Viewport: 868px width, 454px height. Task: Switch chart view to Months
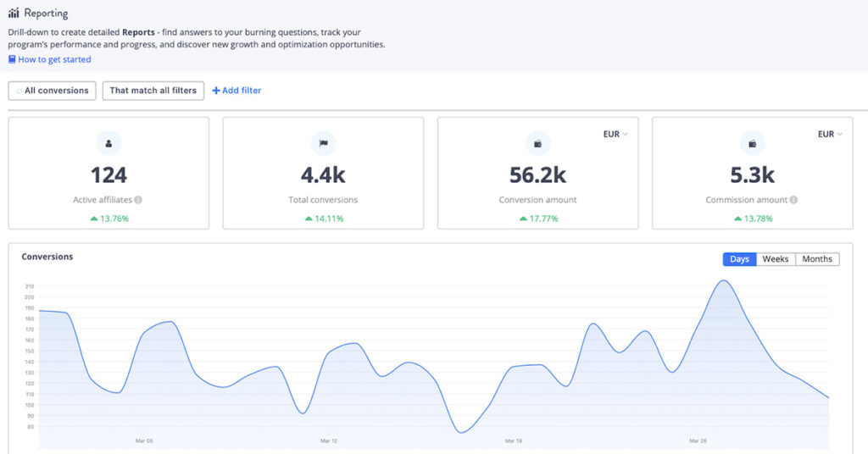(817, 259)
